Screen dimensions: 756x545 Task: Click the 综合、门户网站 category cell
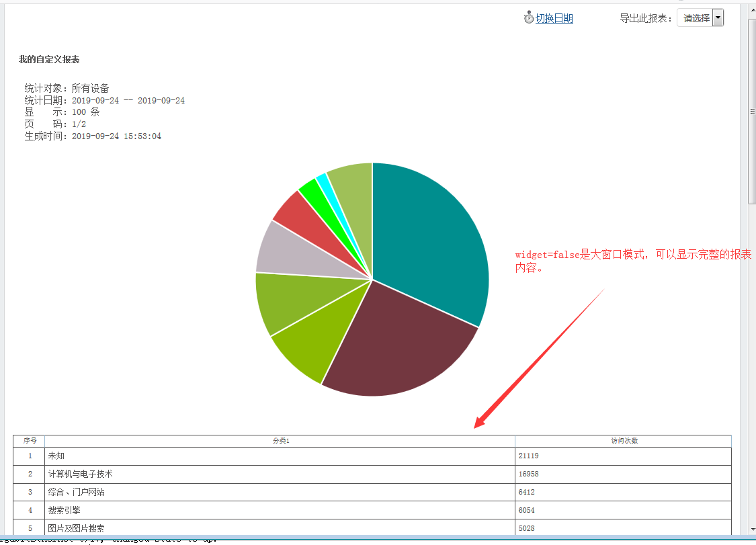76,493
